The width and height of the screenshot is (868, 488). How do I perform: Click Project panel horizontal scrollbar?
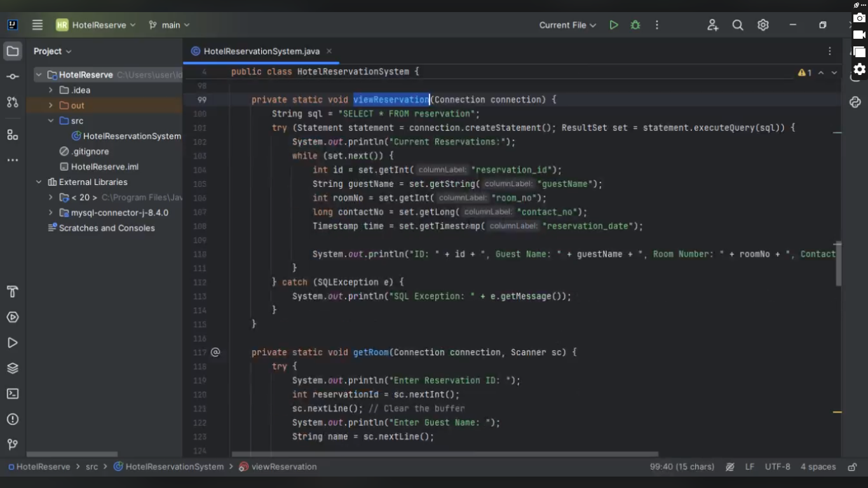coord(72,454)
